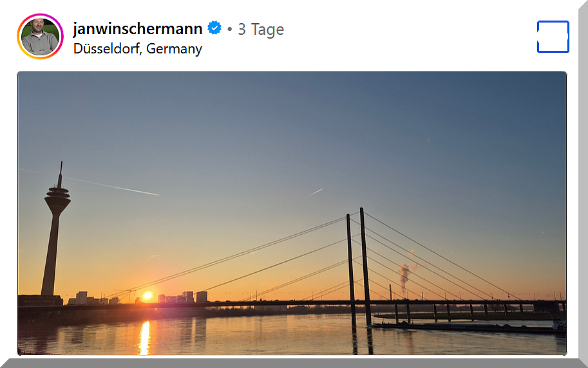The width and height of the screenshot is (588, 368).
Task: Open janwinschermann's profile picture story
Action: 40,37
